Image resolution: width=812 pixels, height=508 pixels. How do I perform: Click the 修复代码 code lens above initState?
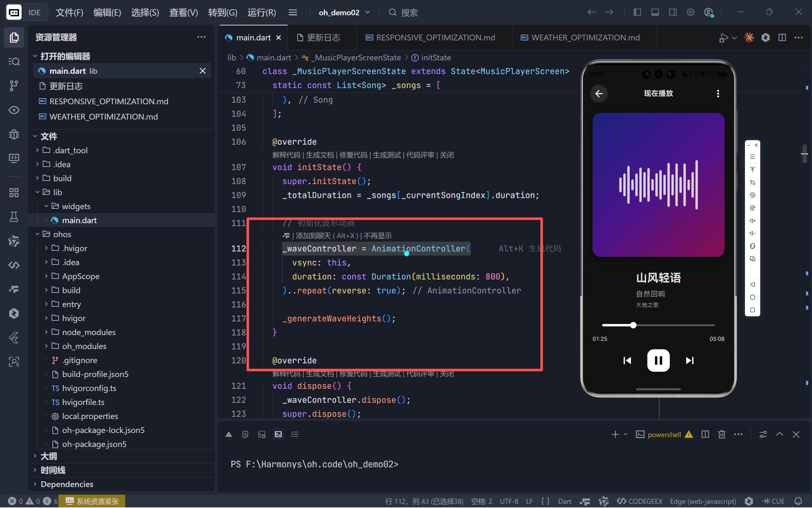click(353, 155)
